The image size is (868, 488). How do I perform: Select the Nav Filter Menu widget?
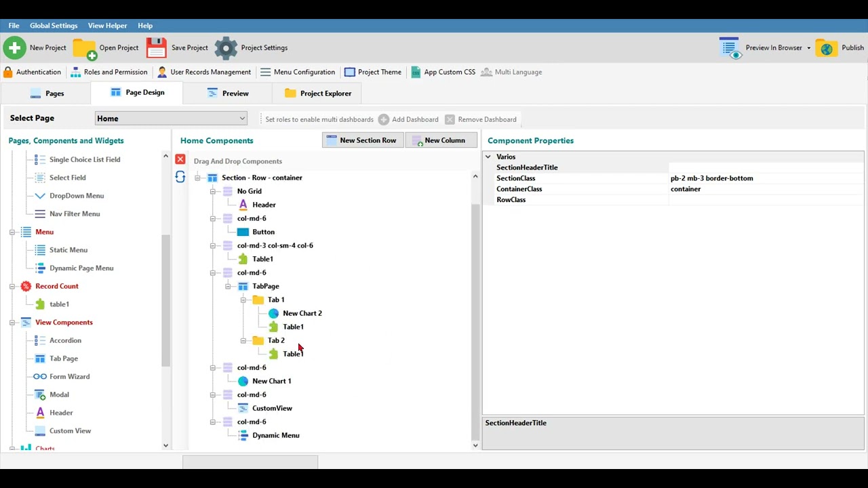[x=75, y=213]
